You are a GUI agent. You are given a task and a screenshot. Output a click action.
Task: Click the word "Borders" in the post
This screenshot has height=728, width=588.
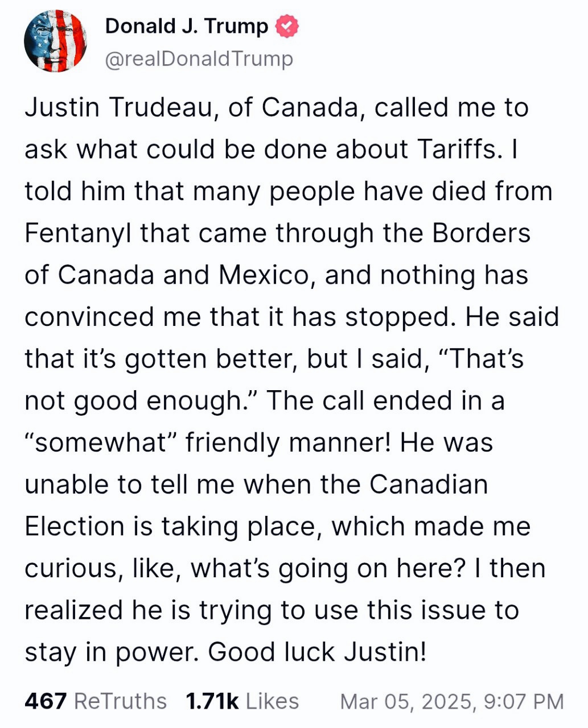[481, 233]
